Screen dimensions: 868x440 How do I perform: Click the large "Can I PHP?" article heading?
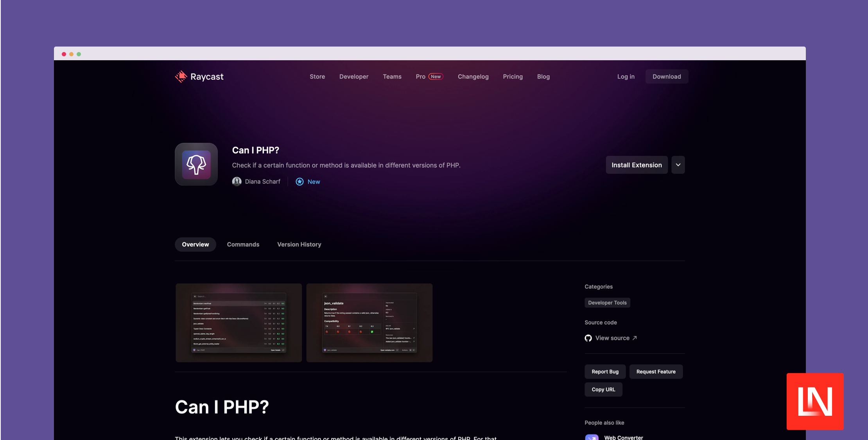(222, 407)
